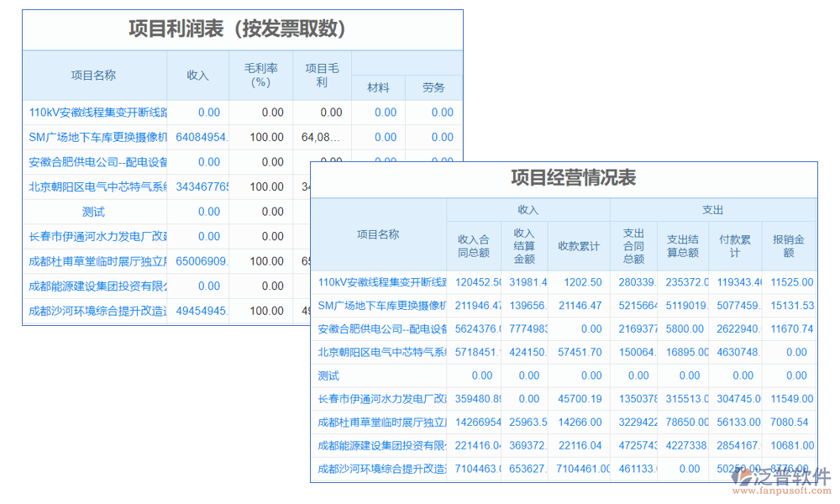Sort by the 项目毛利 column header

[x=322, y=75]
